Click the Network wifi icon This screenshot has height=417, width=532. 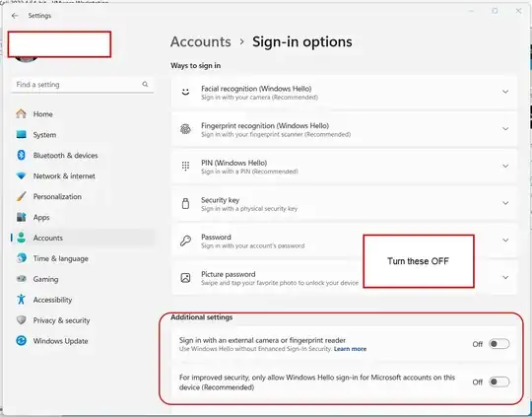coord(21,175)
